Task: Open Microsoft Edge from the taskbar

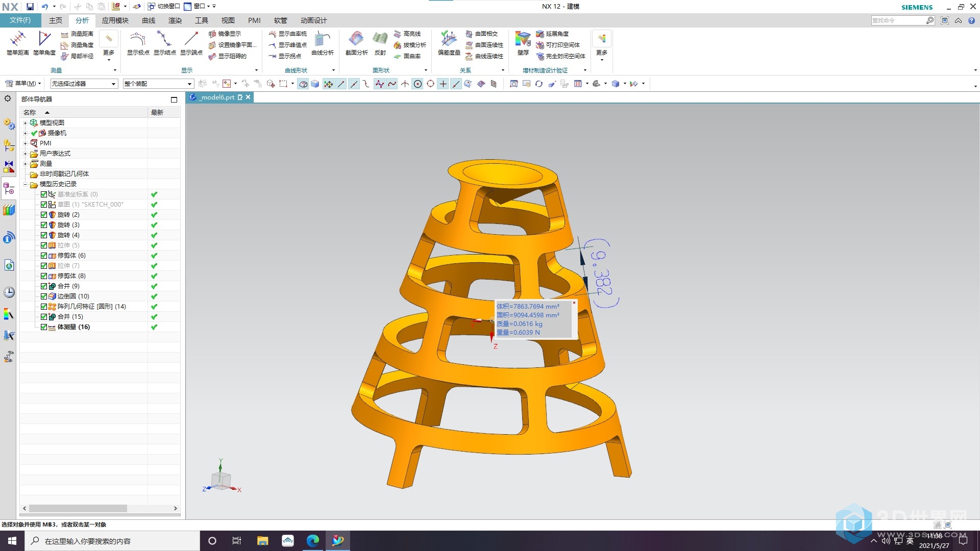Action: pyautogui.click(x=313, y=541)
